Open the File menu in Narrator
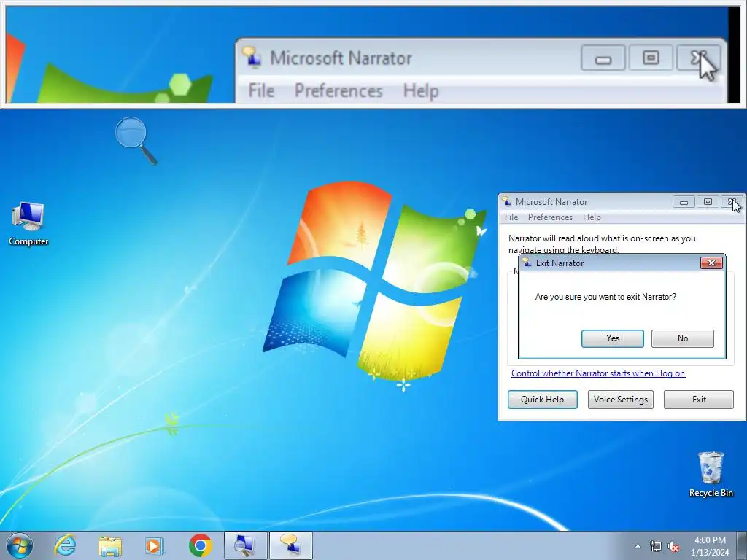The width and height of the screenshot is (747, 560). [x=511, y=217]
